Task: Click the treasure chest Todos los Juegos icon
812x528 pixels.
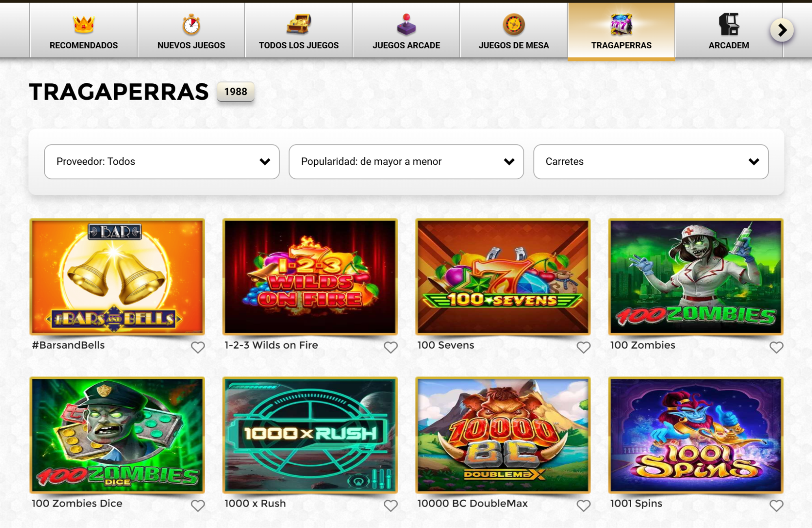Action: pyautogui.click(x=299, y=24)
